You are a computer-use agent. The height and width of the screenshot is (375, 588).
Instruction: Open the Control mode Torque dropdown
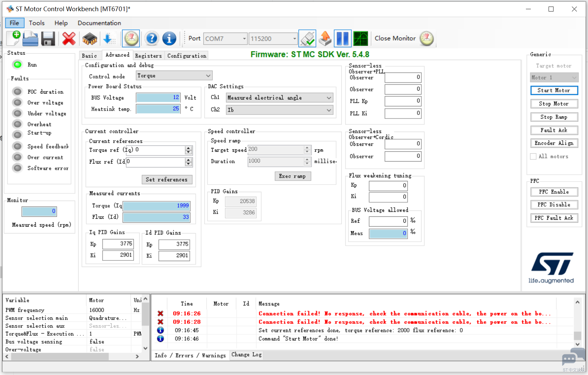coord(174,76)
